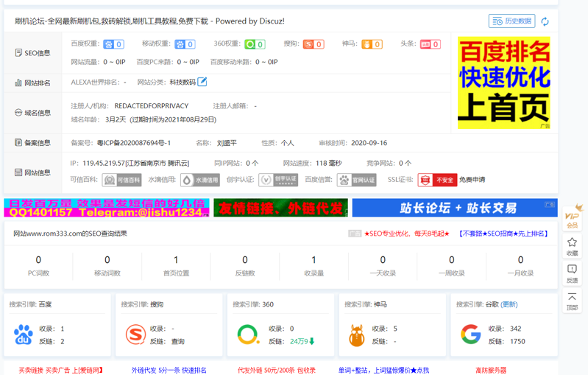Viewport: 588px width, 375px height.
Task: Click the 收录量 value 1
Action: (314, 260)
